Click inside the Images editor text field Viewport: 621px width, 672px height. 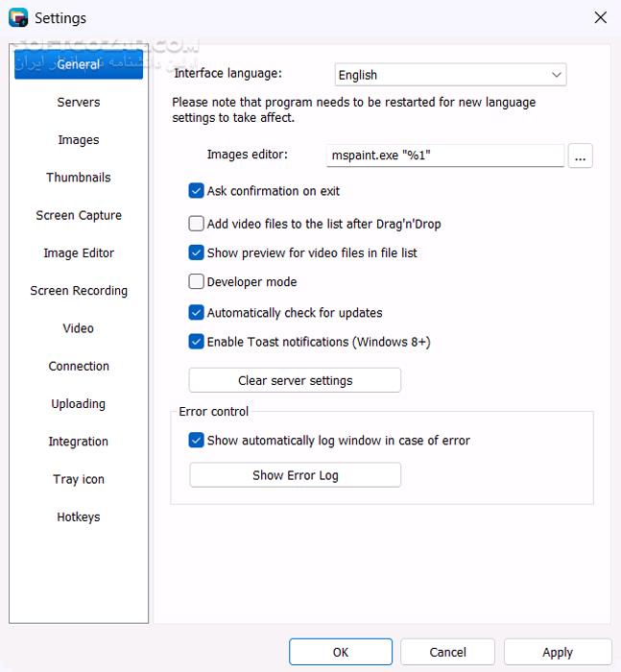[x=445, y=156]
